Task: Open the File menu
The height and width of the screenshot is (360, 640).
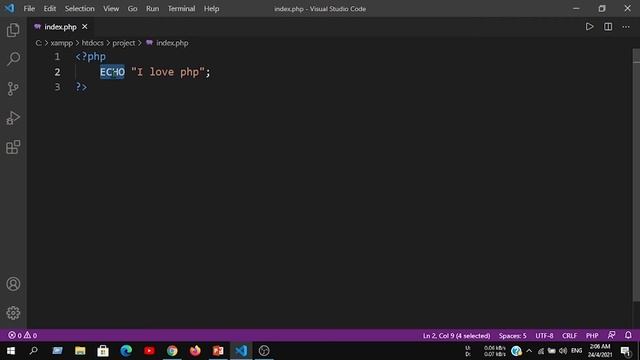Action: coord(29,9)
